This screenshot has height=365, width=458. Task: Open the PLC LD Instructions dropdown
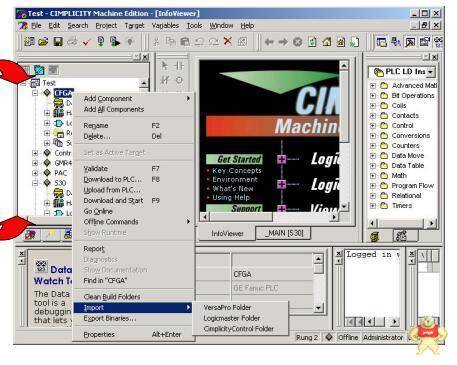[430, 72]
